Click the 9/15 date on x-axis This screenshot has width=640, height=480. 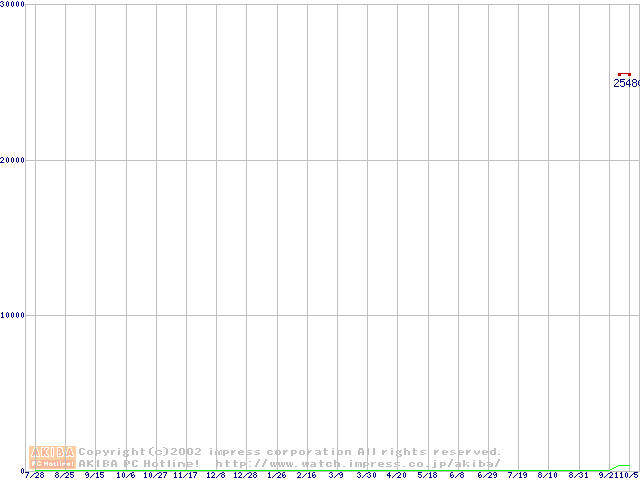coord(95,475)
